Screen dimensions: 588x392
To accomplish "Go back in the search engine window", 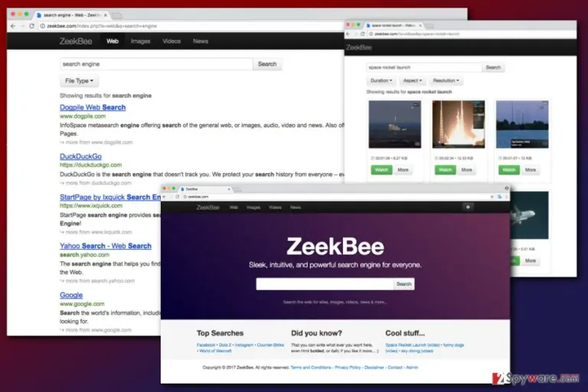I will coord(13,26).
